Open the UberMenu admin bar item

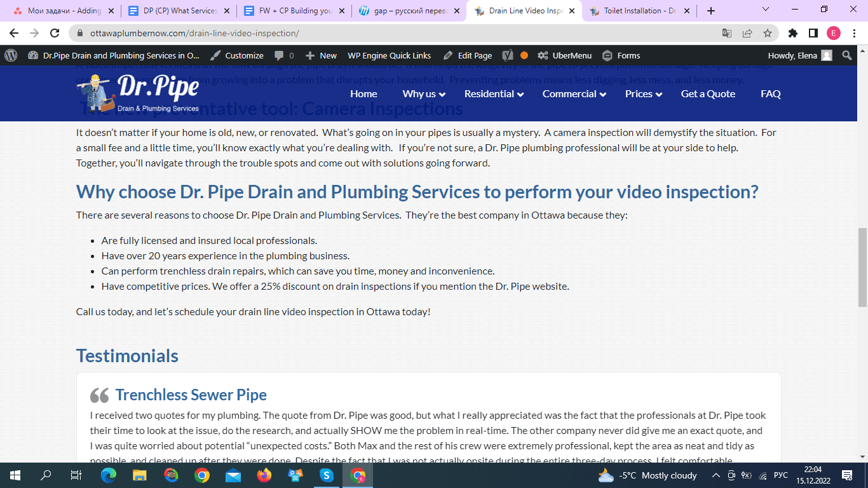(x=564, y=55)
